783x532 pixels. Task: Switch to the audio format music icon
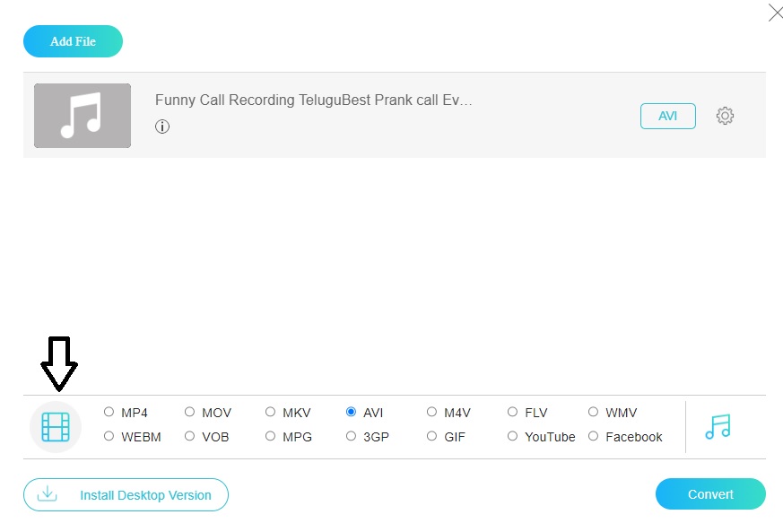718,426
